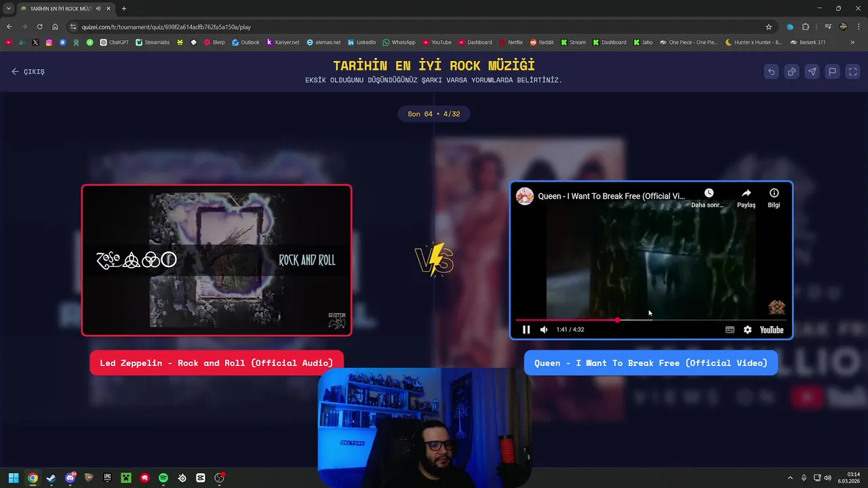Open the eleman.net bookmark
Screen dimensions: 868x488
point(323,42)
